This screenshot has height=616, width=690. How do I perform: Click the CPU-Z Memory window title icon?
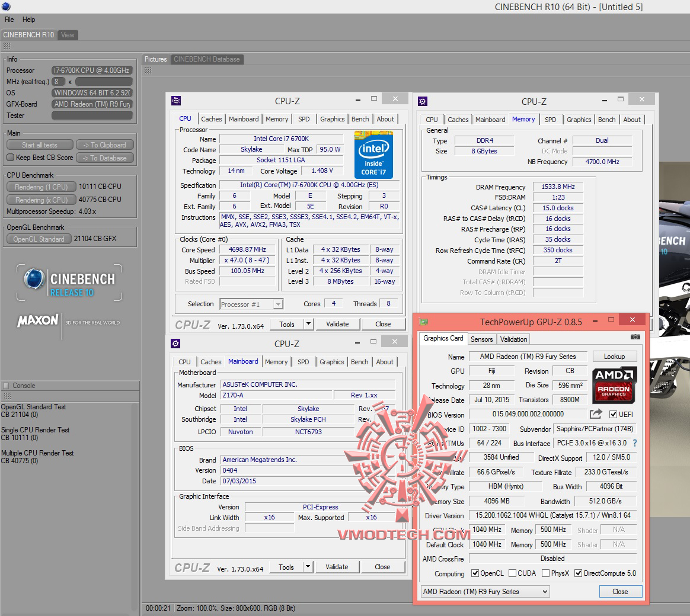423,101
